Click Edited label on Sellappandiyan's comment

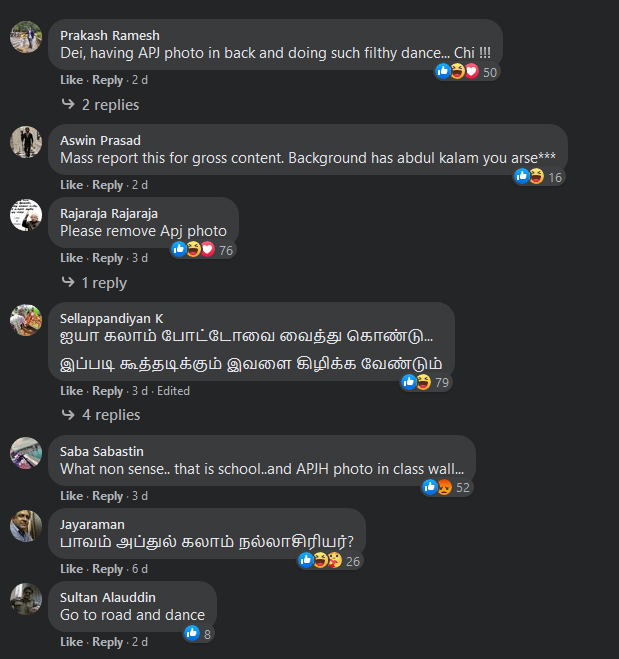pos(173,391)
